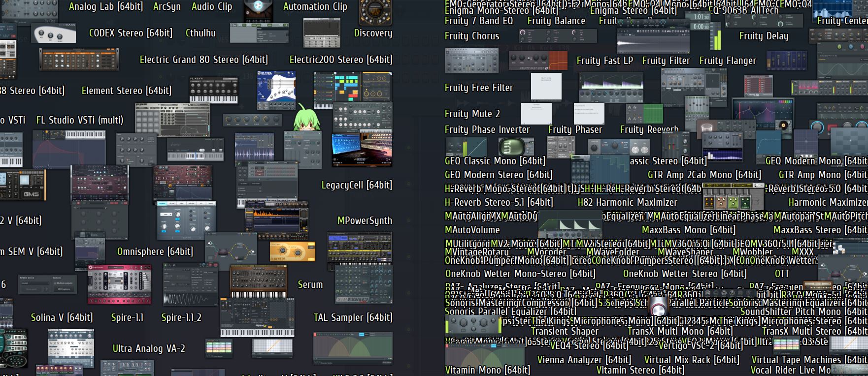Select the red and pink synth thumbnail

(119, 284)
